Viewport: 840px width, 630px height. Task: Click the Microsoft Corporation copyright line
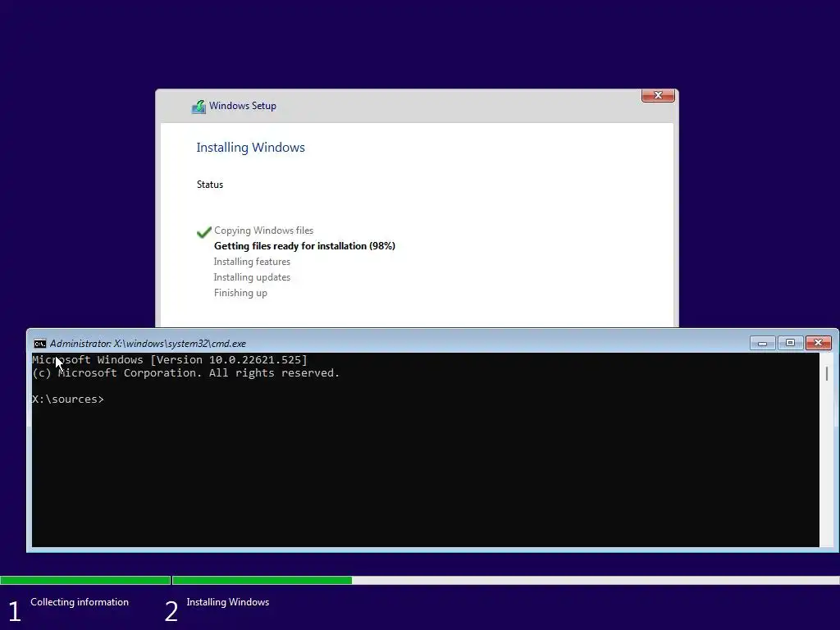pyautogui.click(x=186, y=373)
